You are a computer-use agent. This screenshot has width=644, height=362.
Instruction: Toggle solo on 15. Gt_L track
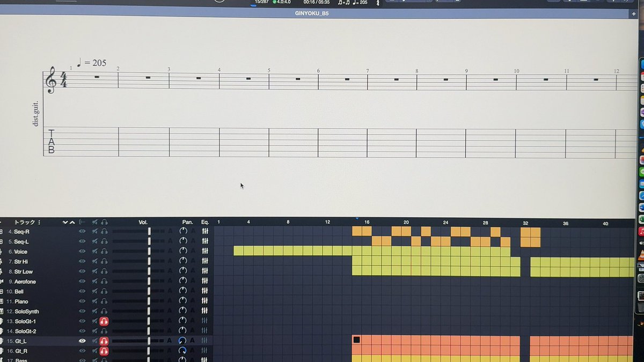(104, 341)
